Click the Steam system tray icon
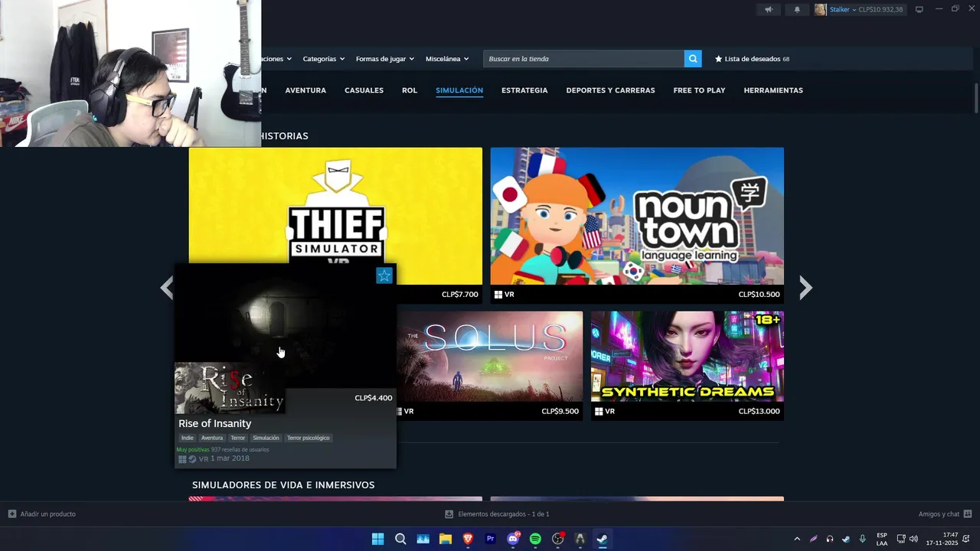 (846, 539)
